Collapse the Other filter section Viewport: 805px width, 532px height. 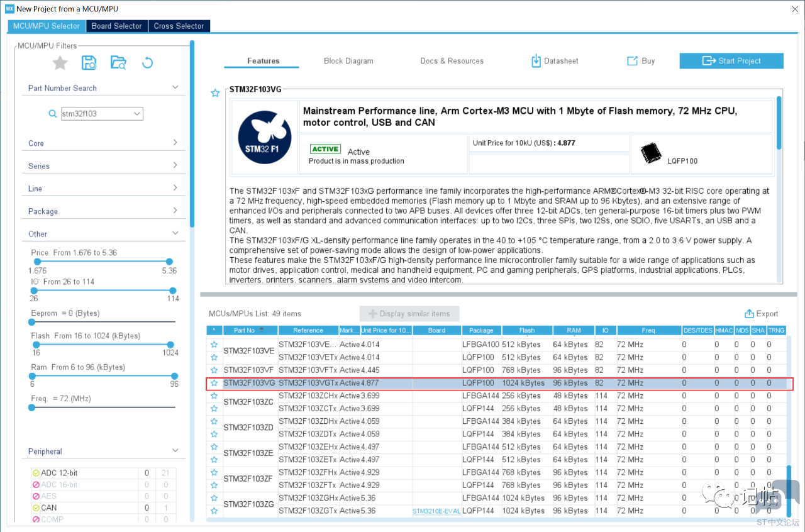pyautogui.click(x=175, y=233)
